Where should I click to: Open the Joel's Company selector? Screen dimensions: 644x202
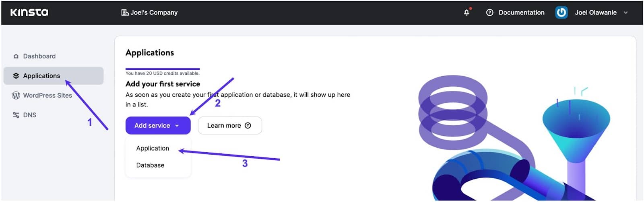[154, 12]
